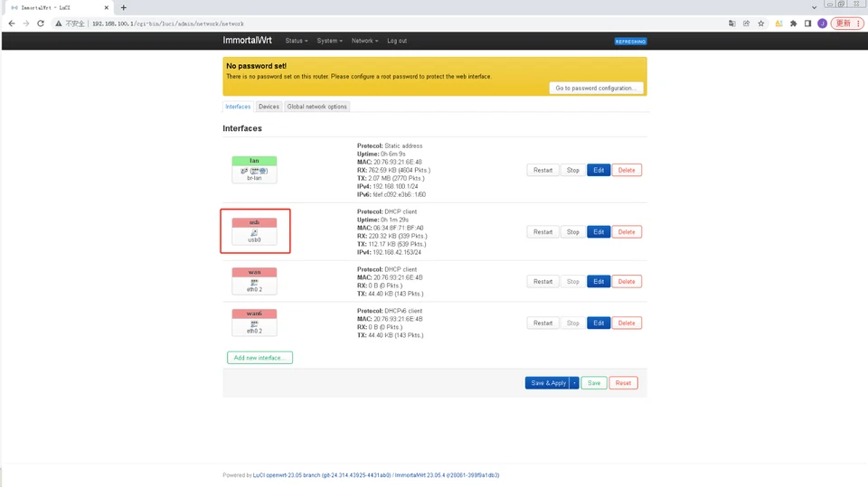Click the Log out menu item
Viewport: 868px width, 487px height.
[x=397, y=41]
